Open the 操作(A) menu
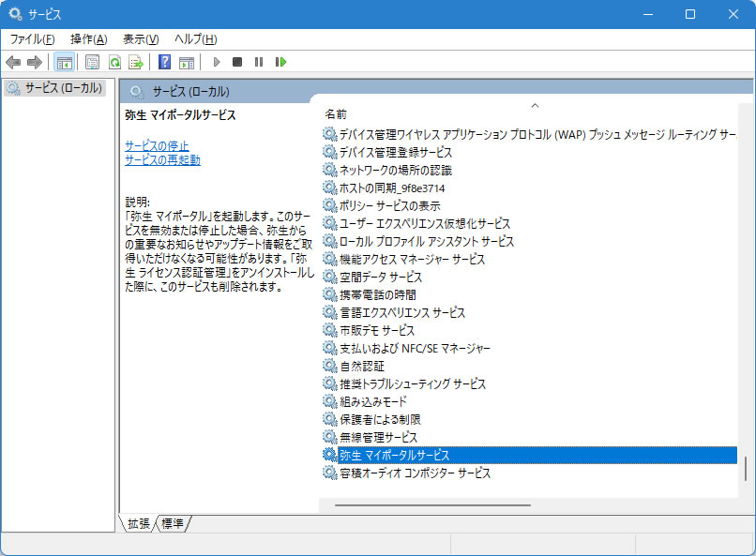756x556 pixels. 88,39
